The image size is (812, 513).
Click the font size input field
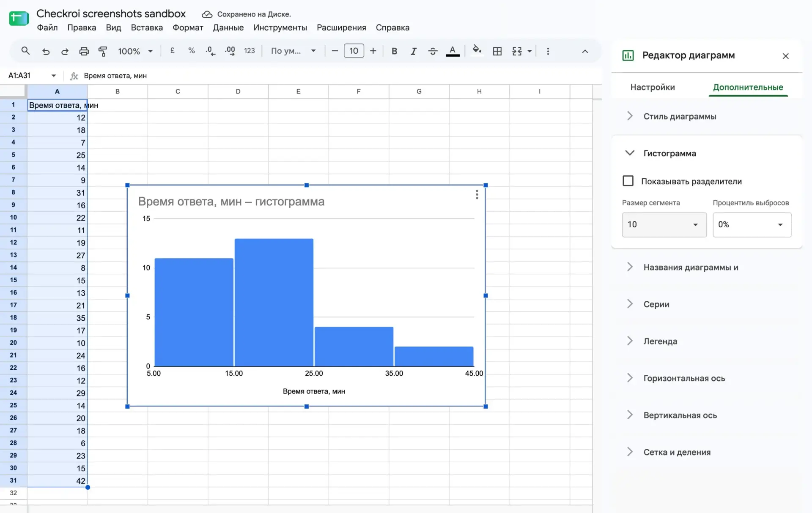(x=354, y=51)
